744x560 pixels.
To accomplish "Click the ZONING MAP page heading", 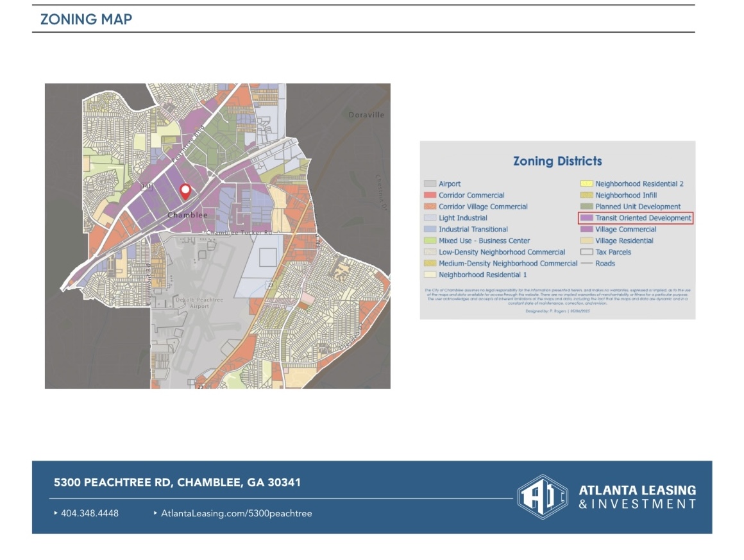I will [86, 19].
